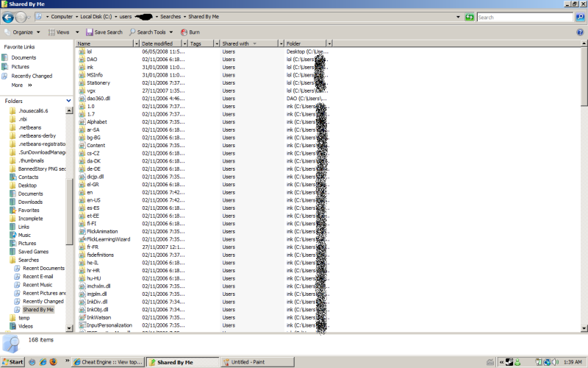Image resolution: width=588 pixels, height=368 pixels.
Task: Open the Start menu
Action: [12, 362]
